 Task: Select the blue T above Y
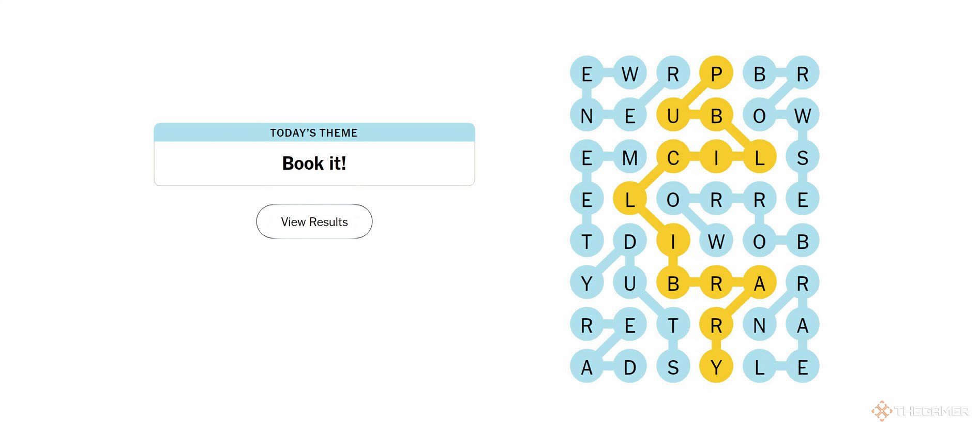click(x=586, y=241)
